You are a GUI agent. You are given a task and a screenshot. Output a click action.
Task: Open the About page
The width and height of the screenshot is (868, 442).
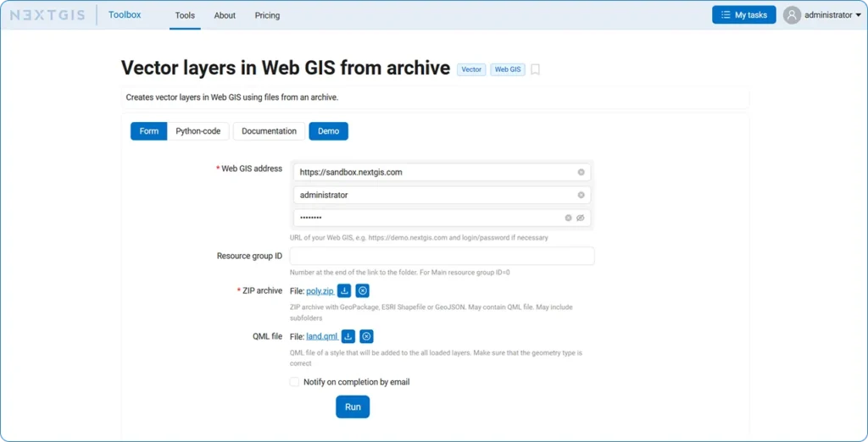click(x=225, y=15)
